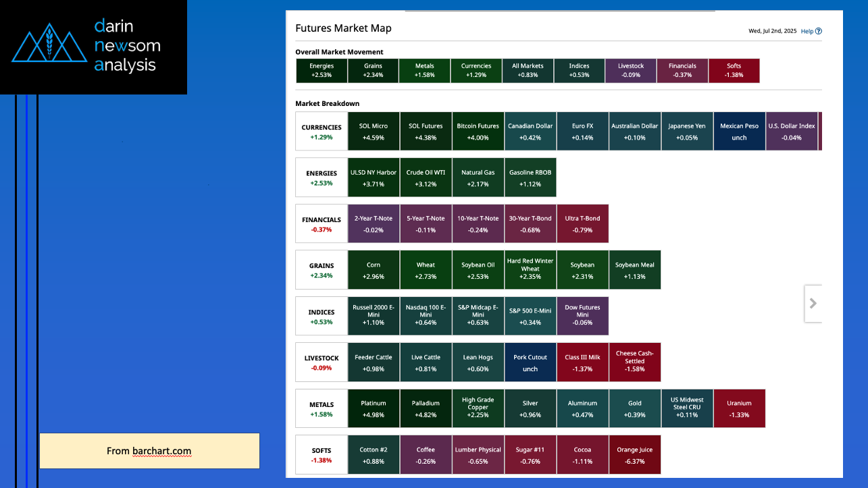Open the Feeder Cattle tile
The image size is (868, 488).
374,362
